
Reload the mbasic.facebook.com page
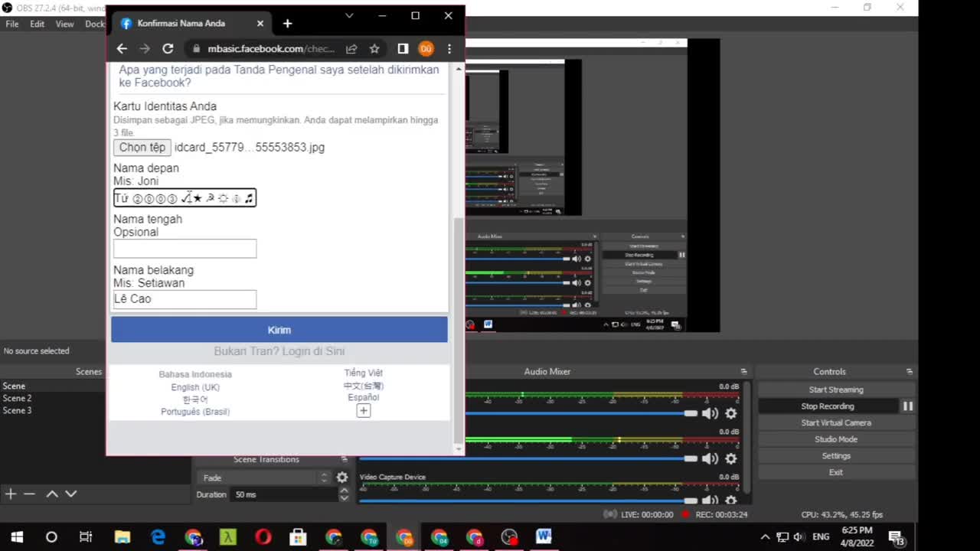coord(168,48)
